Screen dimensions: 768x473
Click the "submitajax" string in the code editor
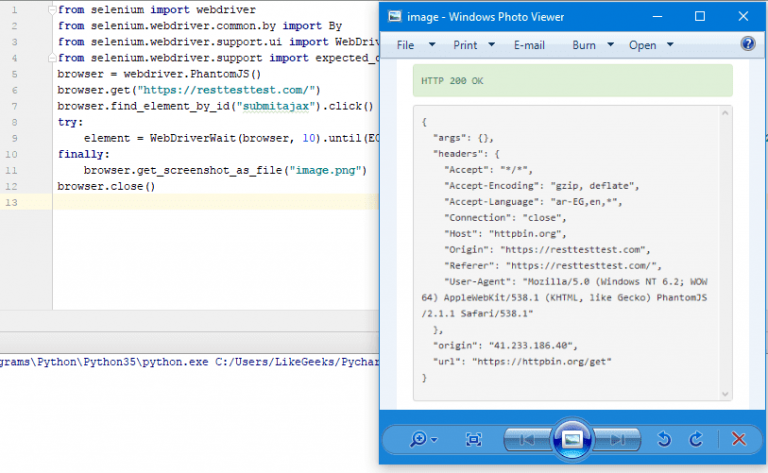(x=276, y=106)
